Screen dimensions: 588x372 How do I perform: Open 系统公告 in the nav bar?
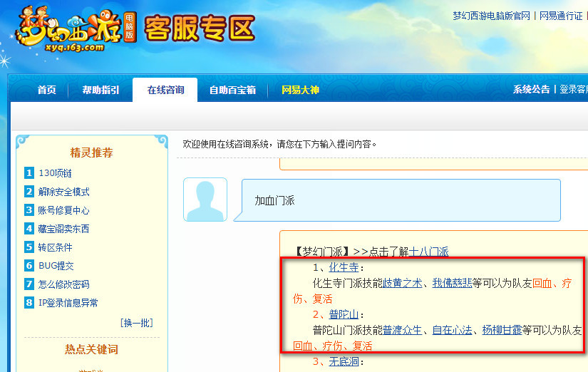531,89
